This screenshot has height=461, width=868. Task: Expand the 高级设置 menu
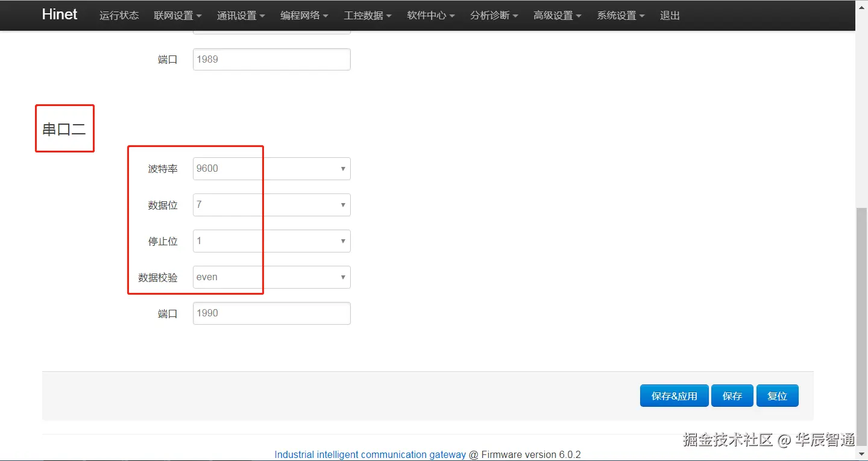coord(557,16)
